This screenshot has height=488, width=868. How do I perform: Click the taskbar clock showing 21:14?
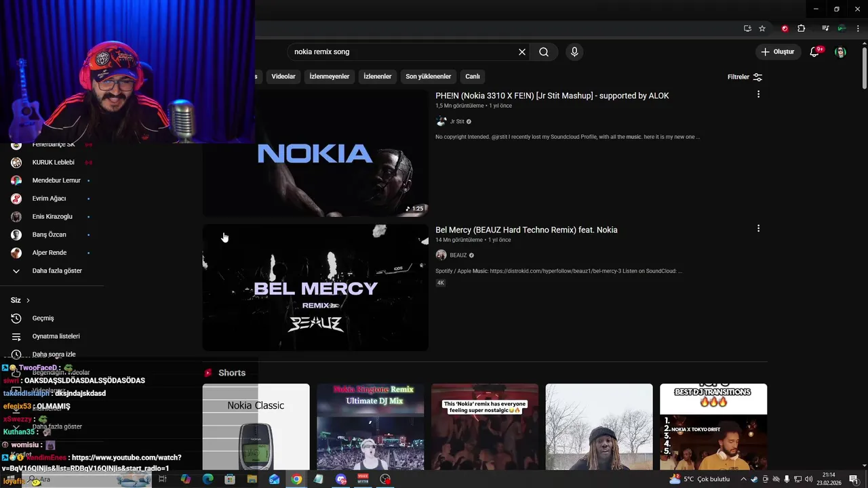[x=829, y=479]
